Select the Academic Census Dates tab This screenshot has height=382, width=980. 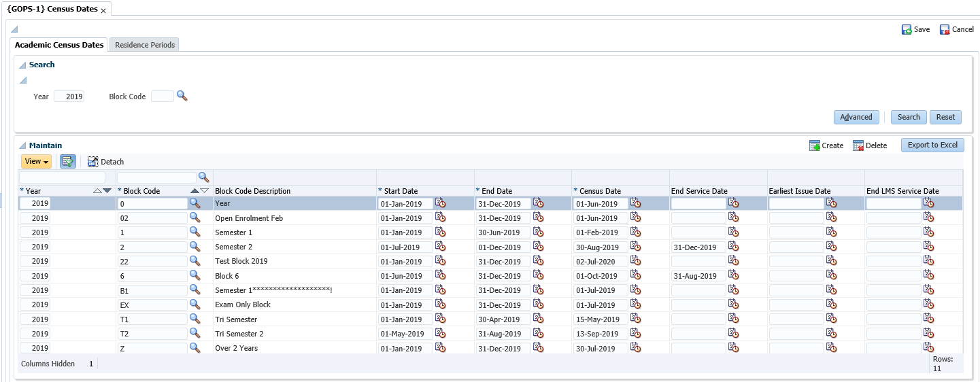(59, 45)
